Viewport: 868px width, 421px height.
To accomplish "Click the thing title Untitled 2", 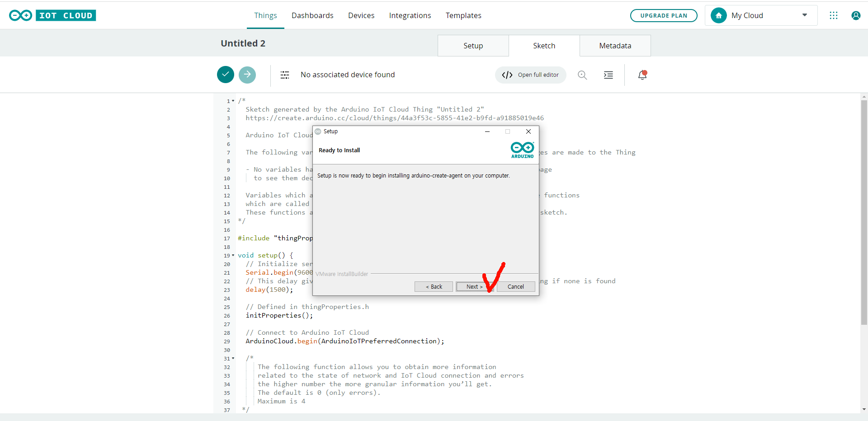I will coord(243,43).
